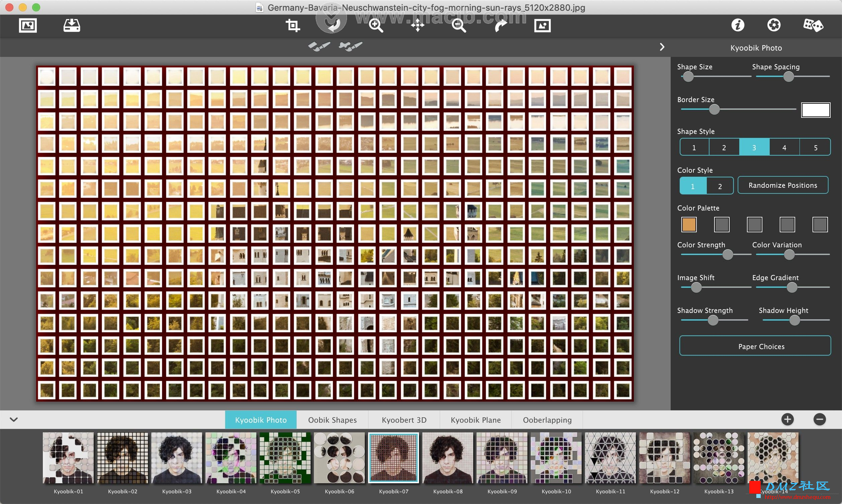842x504 pixels.
Task: Click the Color Strength slider handle
Action: 728,255
